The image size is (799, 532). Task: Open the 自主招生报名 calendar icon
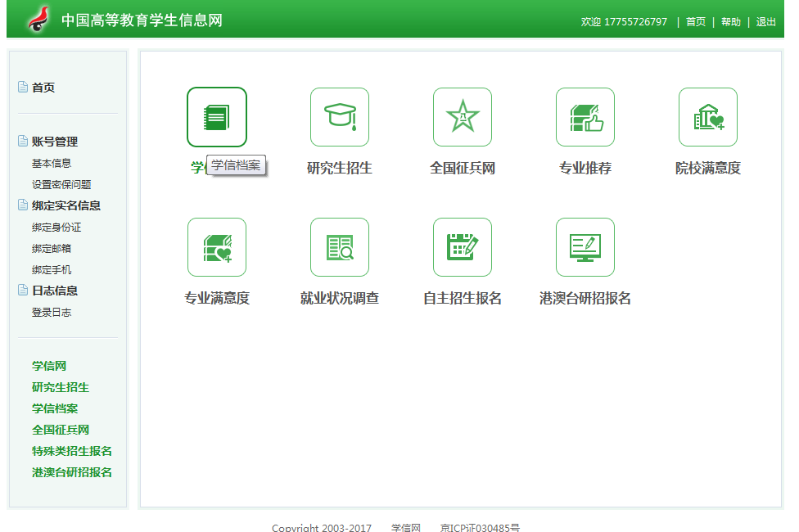point(463,247)
